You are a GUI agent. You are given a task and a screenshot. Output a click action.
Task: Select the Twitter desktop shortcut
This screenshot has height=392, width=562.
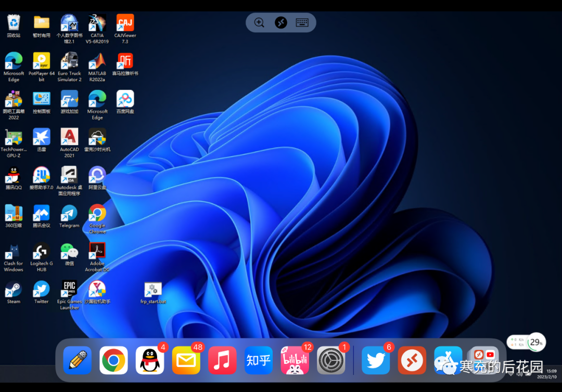(42, 292)
